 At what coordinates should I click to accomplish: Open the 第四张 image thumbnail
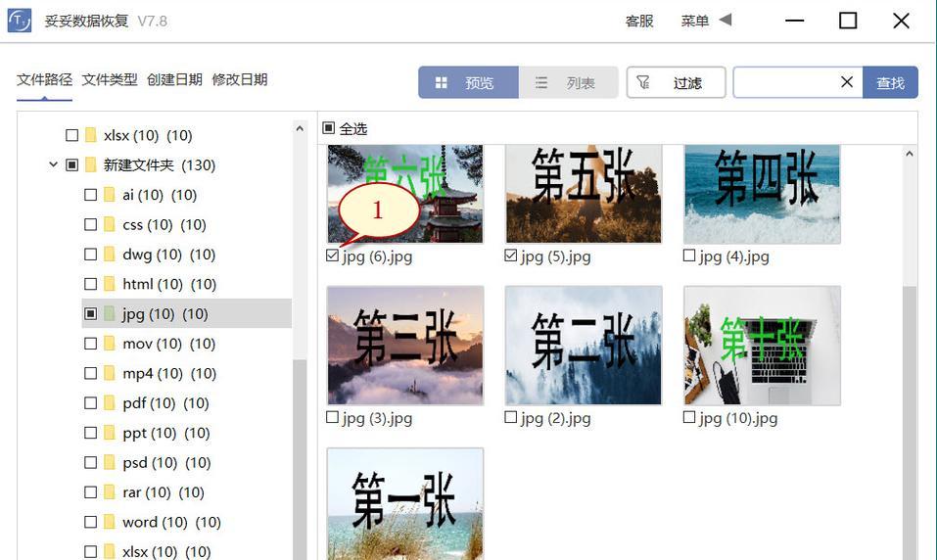point(762,194)
